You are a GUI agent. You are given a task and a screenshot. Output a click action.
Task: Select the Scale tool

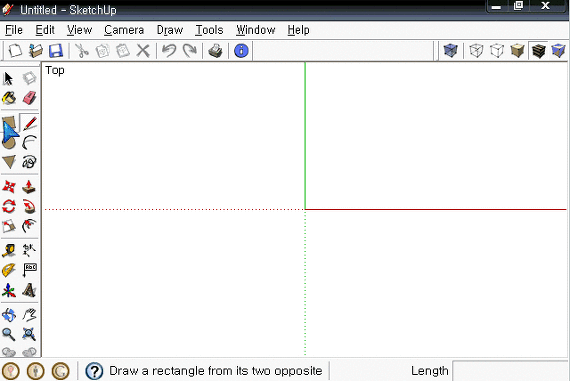click(x=9, y=226)
